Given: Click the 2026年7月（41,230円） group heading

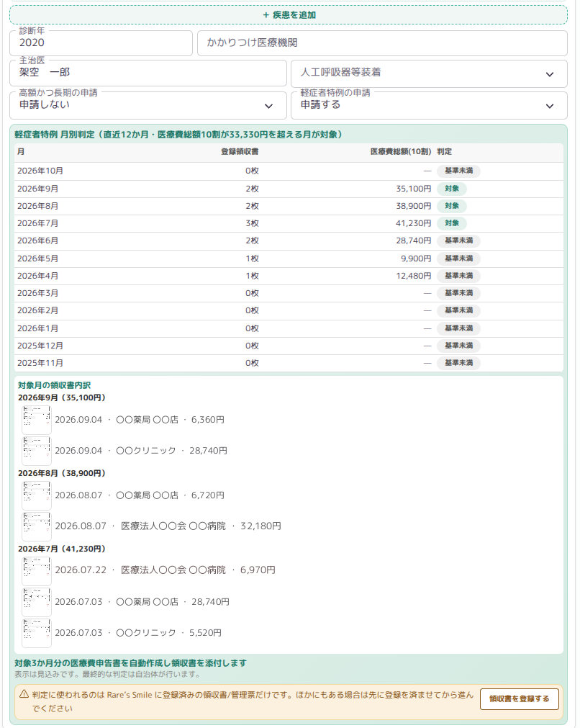Looking at the screenshot, I should coord(62,549).
